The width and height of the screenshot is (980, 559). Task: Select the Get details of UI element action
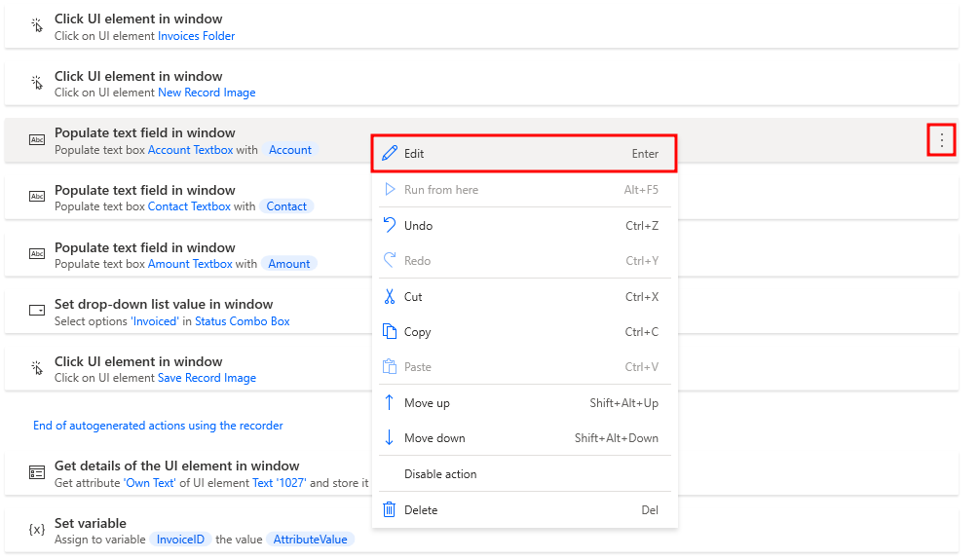(x=481, y=473)
